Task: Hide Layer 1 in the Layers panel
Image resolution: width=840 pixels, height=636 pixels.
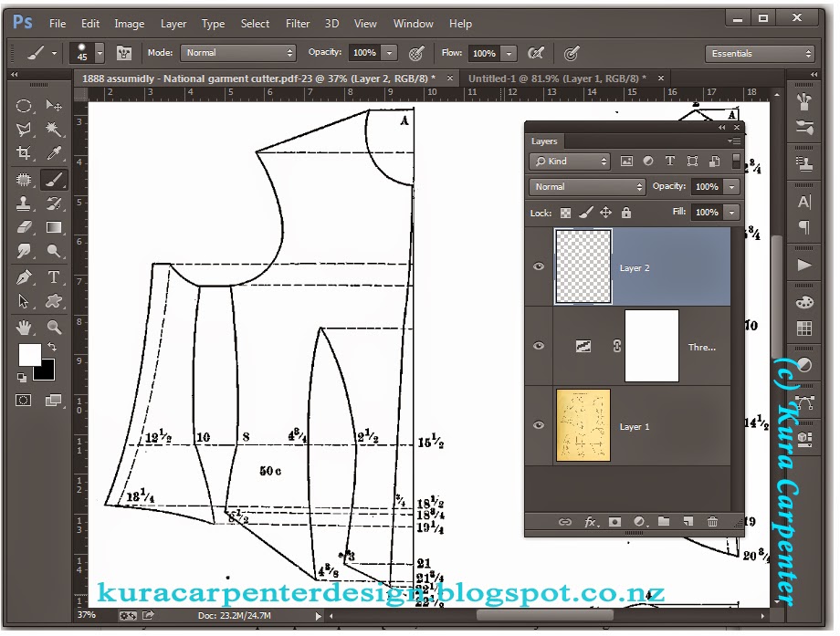Action: pos(539,424)
